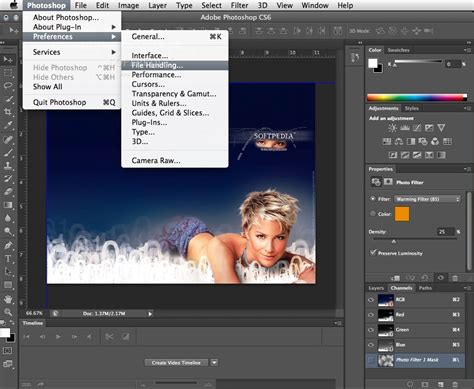Expand the Doc size status arrow

coord(150,314)
